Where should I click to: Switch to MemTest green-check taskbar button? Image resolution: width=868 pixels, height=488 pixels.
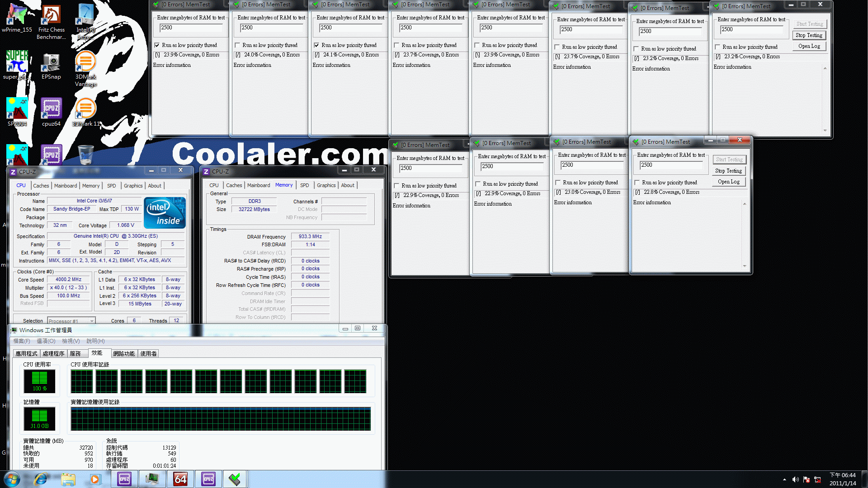click(235, 479)
